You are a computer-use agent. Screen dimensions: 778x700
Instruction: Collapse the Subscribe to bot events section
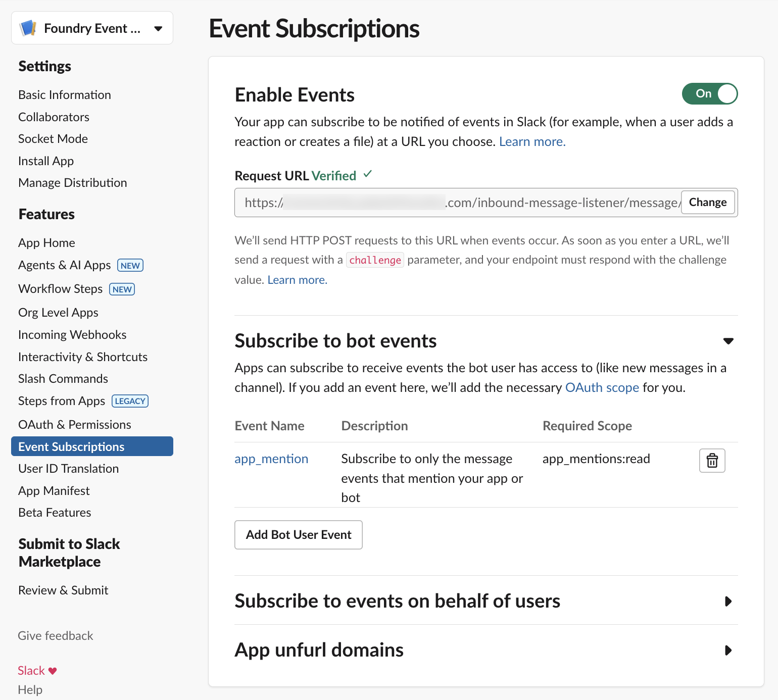pos(728,341)
